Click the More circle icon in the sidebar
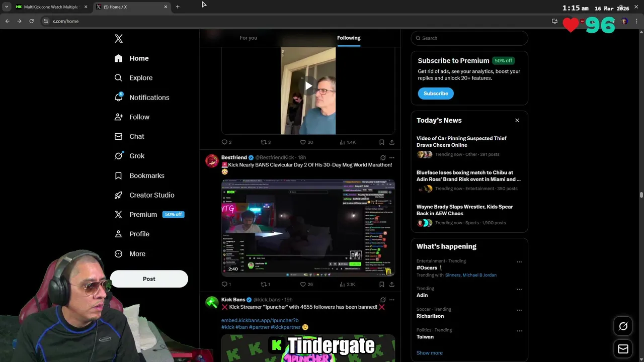This screenshot has width=644, height=362. (x=118, y=254)
